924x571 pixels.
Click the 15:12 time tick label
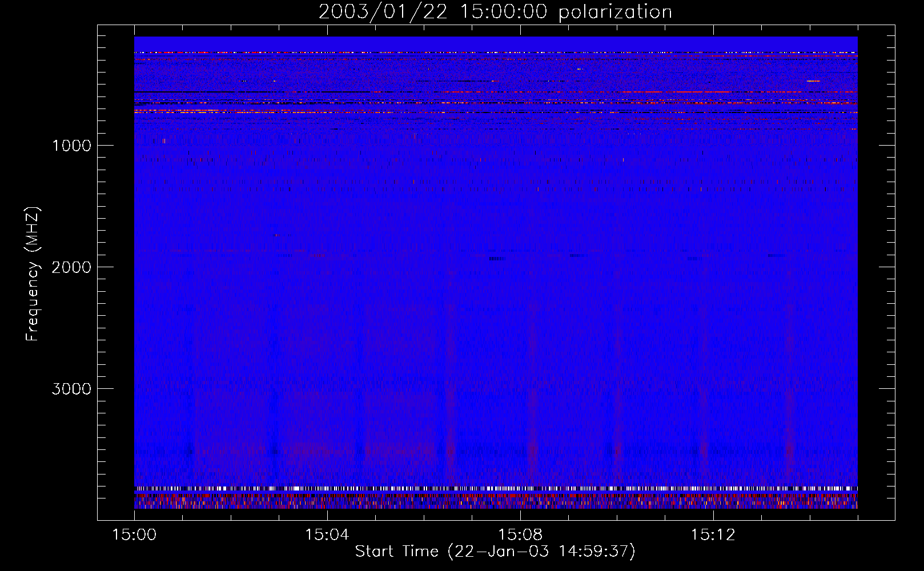tap(713, 535)
